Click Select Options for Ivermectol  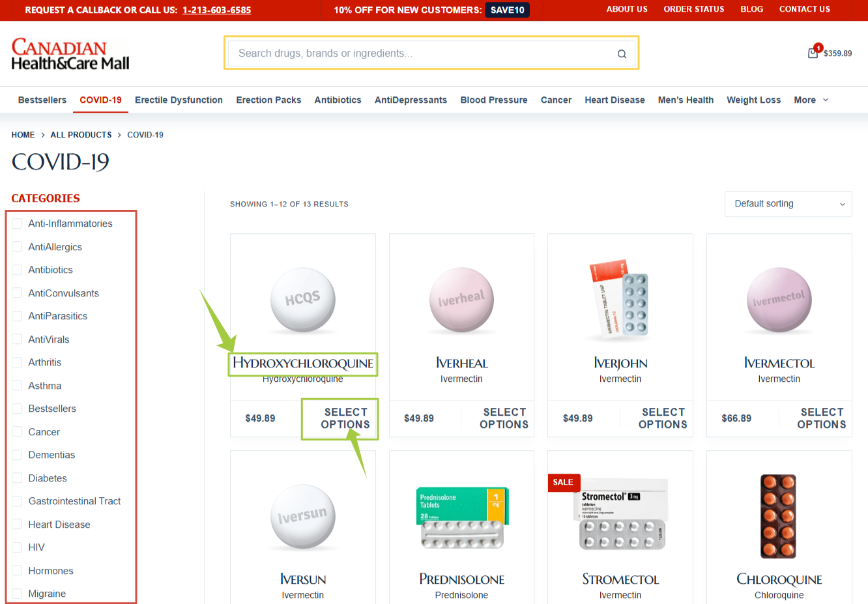822,418
